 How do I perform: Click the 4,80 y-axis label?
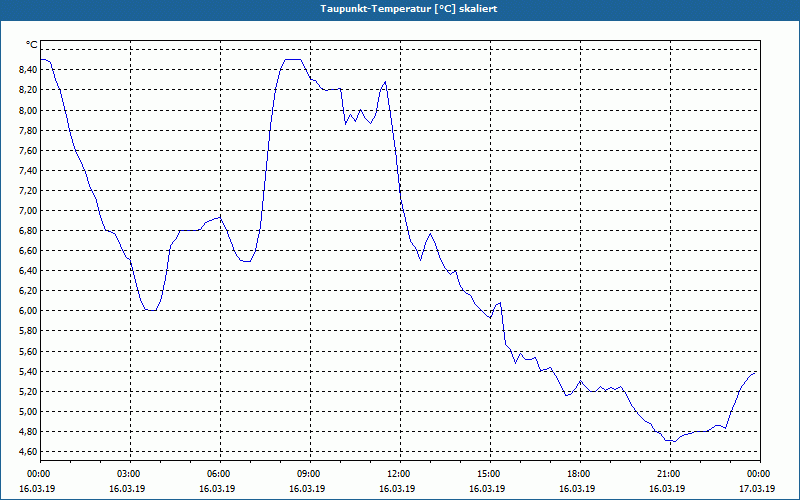[x=28, y=432]
